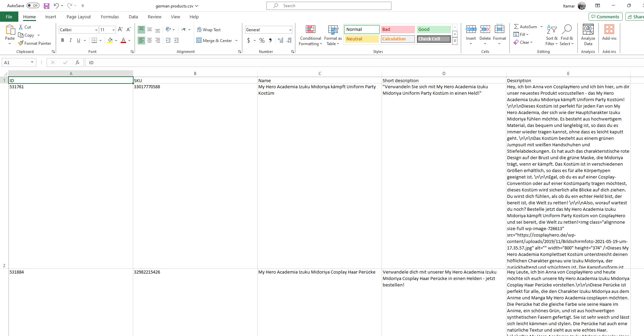Open the File tab
The height and width of the screenshot is (336, 644).
tap(9, 17)
